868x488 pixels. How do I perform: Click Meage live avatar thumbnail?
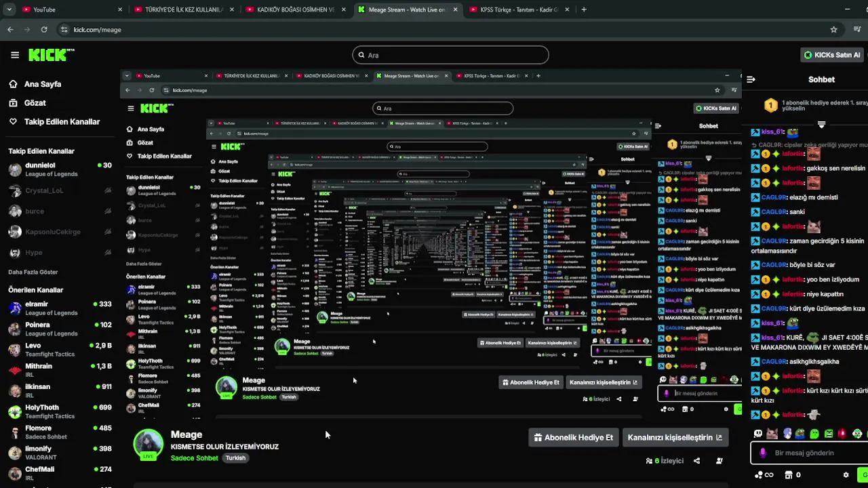point(148,444)
